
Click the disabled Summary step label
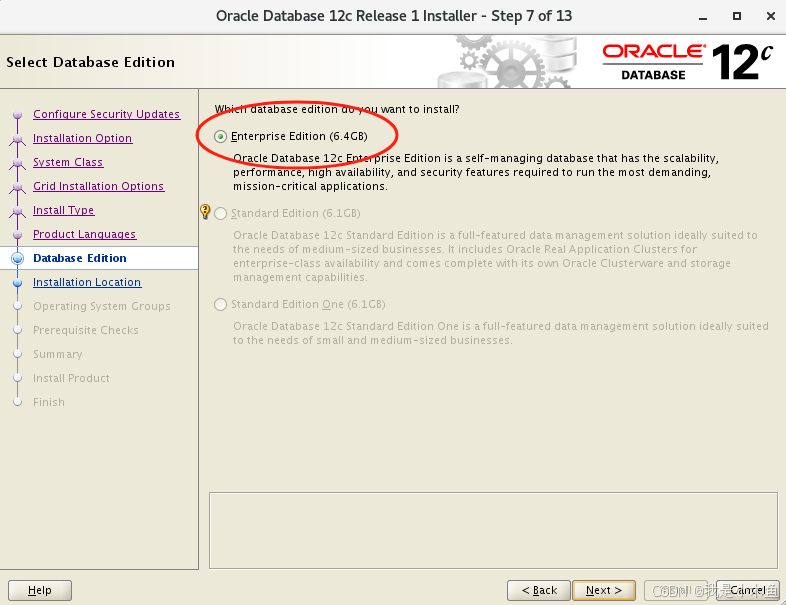58,354
